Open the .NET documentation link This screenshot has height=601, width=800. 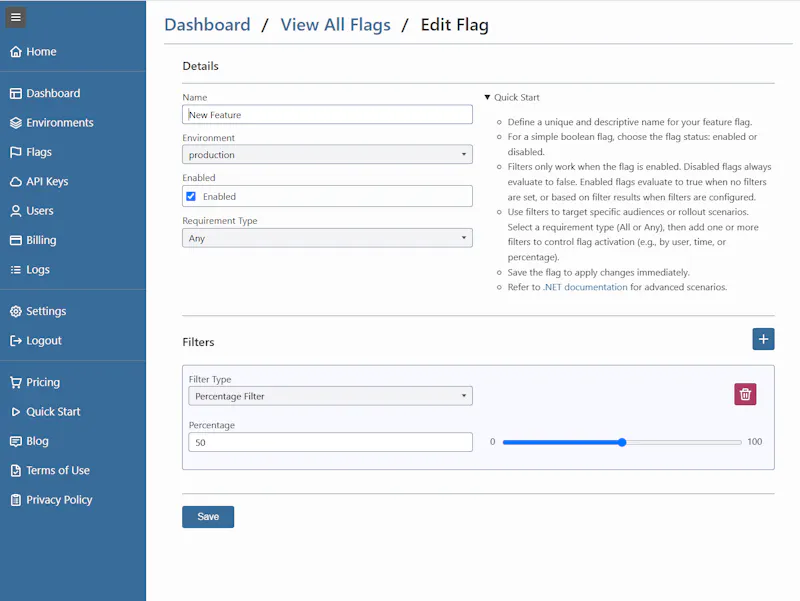[585, 287]
